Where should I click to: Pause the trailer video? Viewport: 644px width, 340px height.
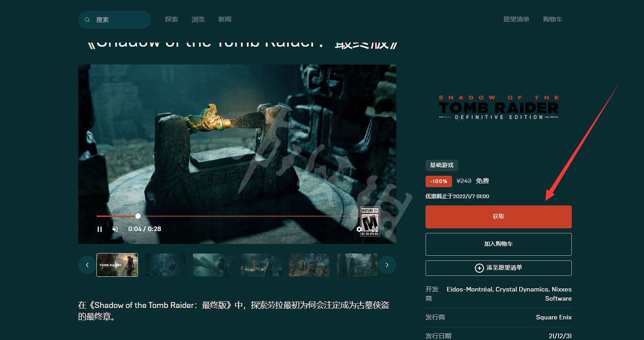(x=100, y=229)
